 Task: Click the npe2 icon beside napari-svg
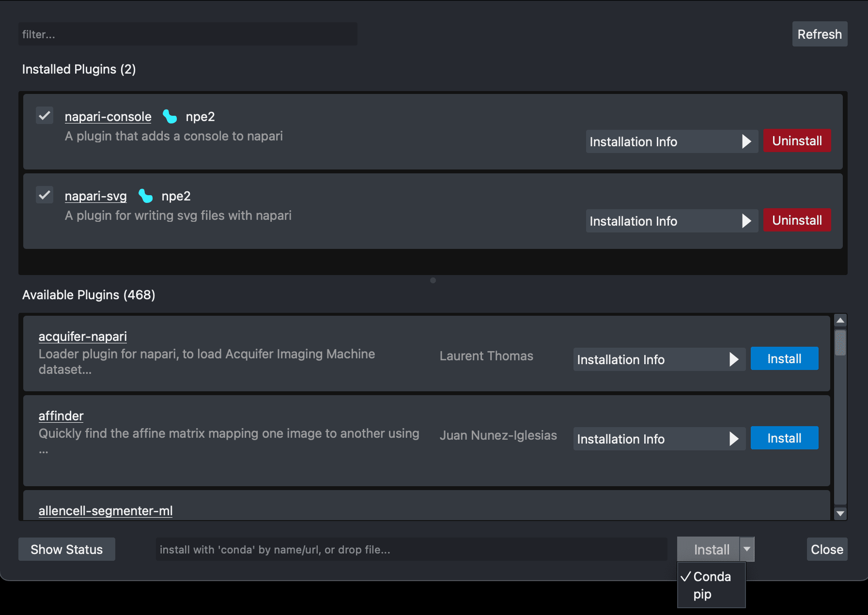[146, 196]
